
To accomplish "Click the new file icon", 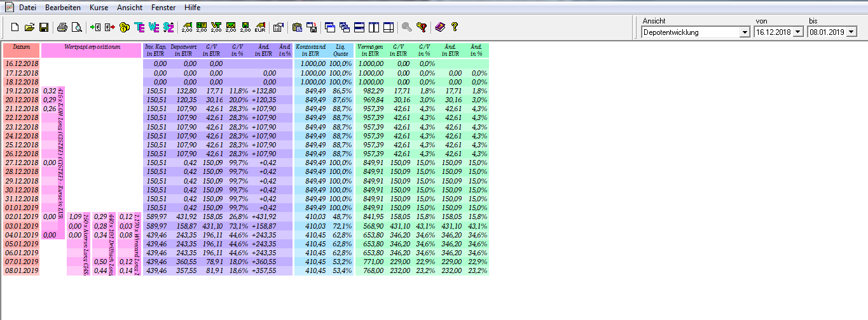I will pyautogui.click(x=15, y=27).
